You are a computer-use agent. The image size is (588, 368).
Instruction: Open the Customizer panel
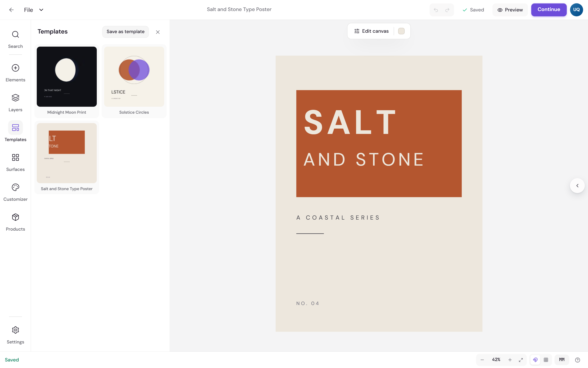pos(15,192)
